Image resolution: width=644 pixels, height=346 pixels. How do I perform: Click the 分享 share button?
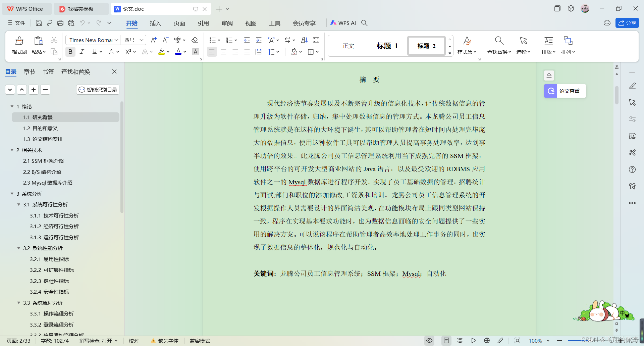tap(627, 23)
